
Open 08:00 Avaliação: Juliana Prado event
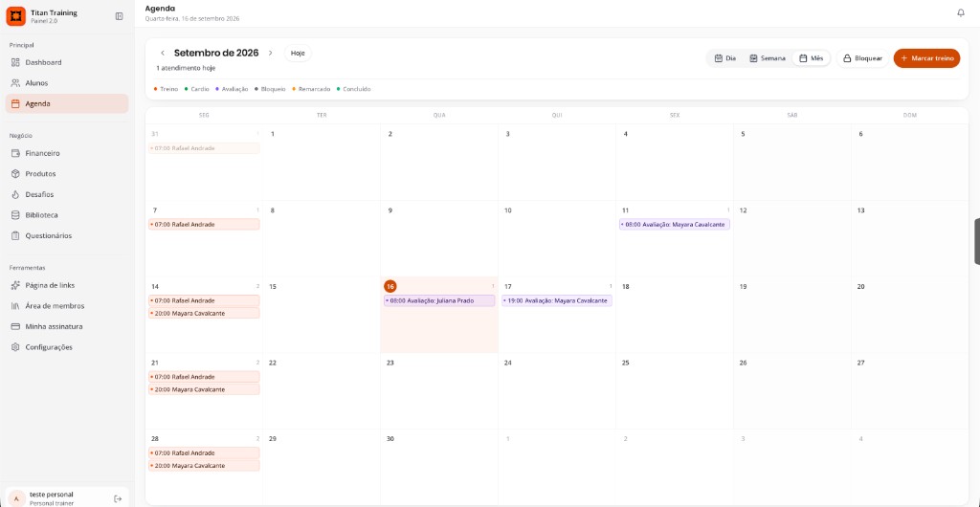(x=439, y=301)
